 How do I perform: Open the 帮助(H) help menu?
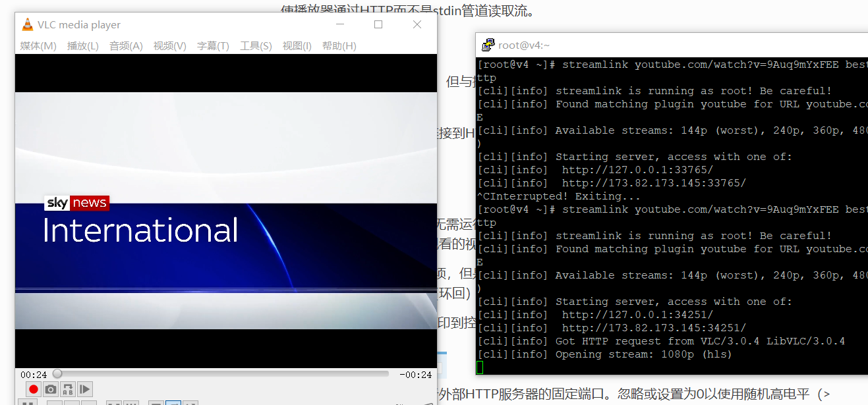click(x=339, y=45)
